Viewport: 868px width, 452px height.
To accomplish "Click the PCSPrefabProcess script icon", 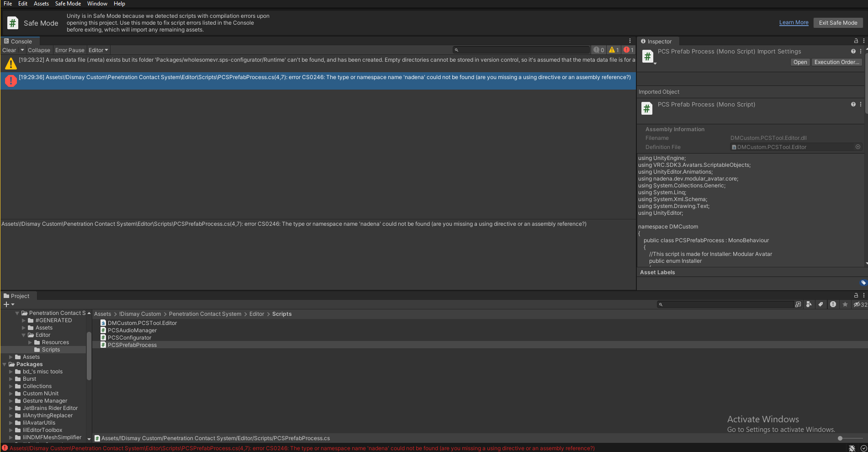I will pyautogui.click(x=103, y=345).
